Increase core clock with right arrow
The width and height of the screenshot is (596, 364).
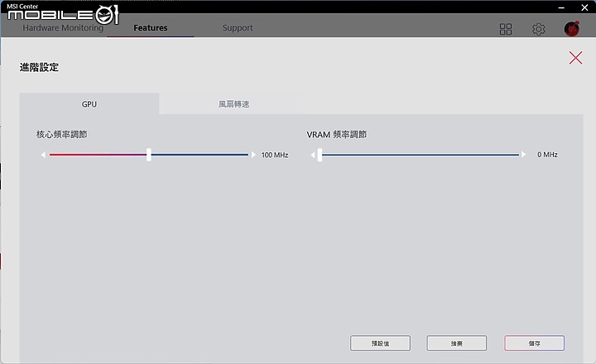253,155
